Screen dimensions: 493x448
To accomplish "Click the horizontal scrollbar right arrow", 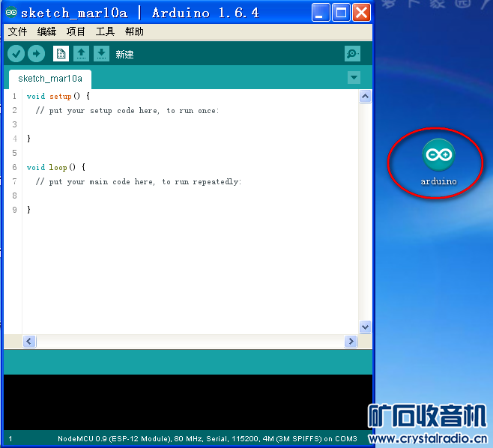I will (x=351, y=341).
